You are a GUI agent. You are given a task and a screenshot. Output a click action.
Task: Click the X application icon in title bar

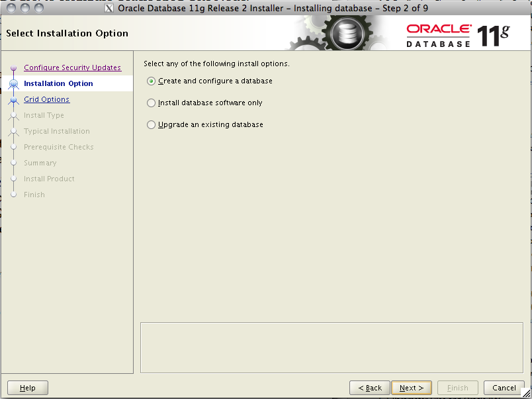point(109,8)
